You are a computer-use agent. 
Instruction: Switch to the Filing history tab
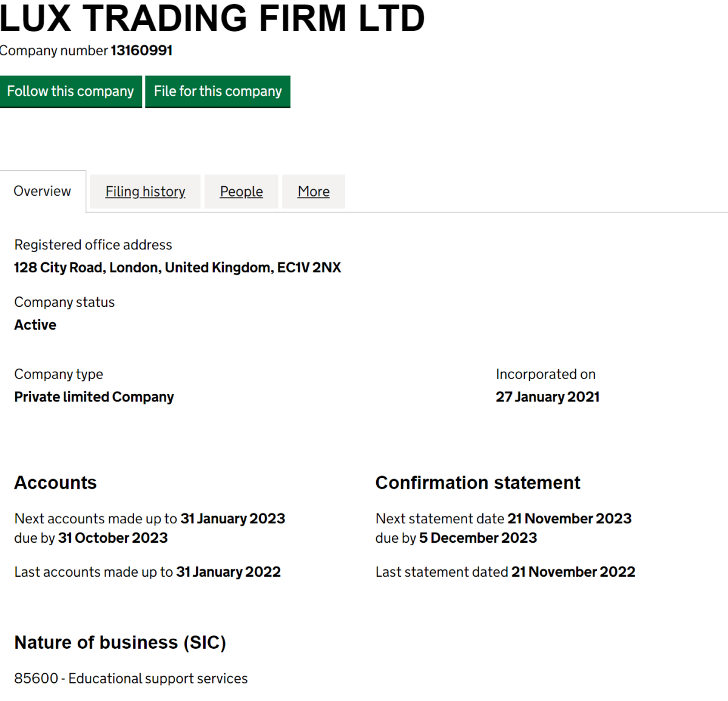pyautogui.click(x=145, y=191)
